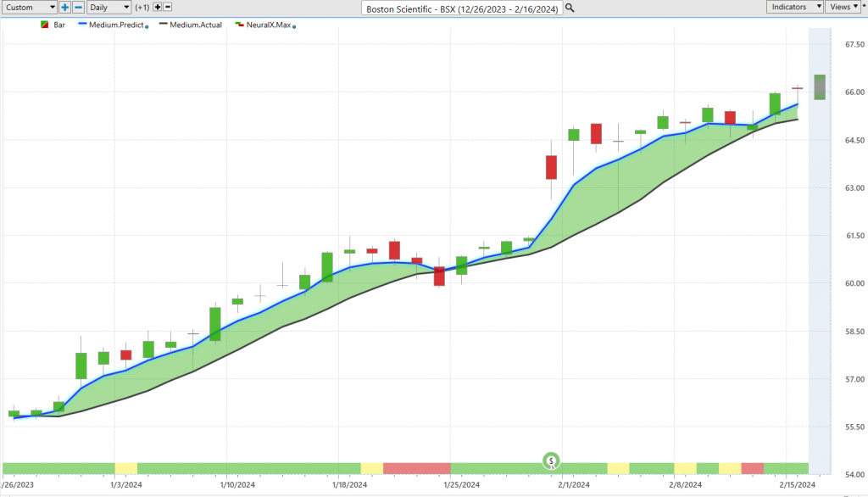Click the dot next to NeuralX.Max
The width and height of the screenshot is (868, 497).
[294, 26]
